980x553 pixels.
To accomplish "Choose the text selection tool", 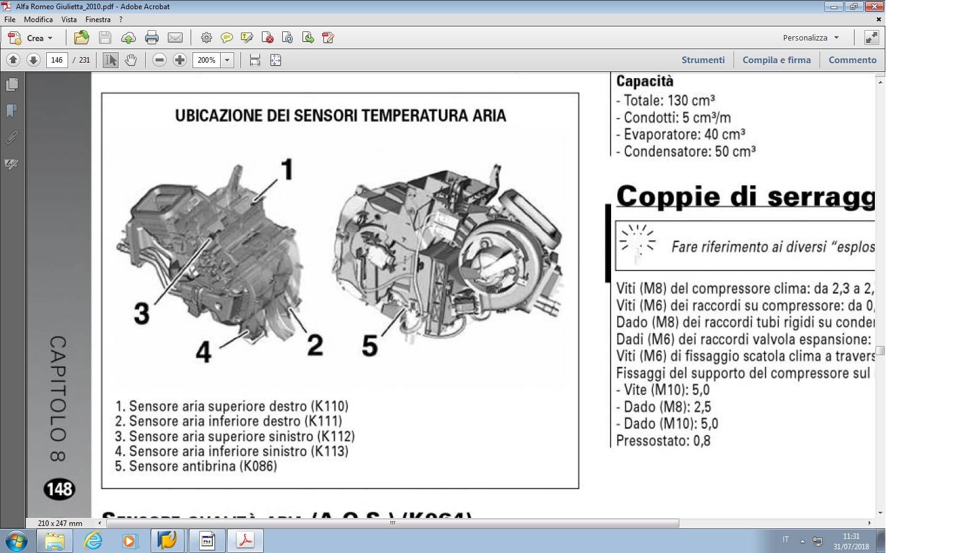I will coord(110,60).
